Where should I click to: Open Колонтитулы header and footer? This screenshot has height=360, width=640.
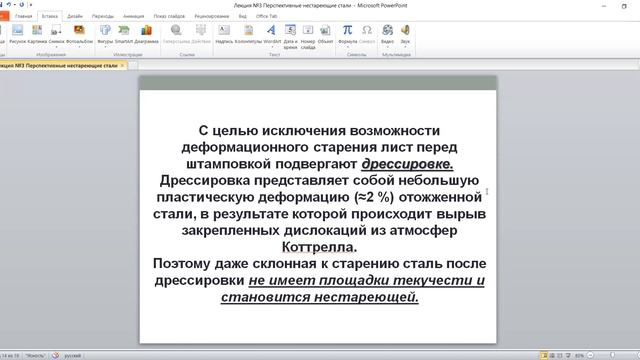click(248, 33)
